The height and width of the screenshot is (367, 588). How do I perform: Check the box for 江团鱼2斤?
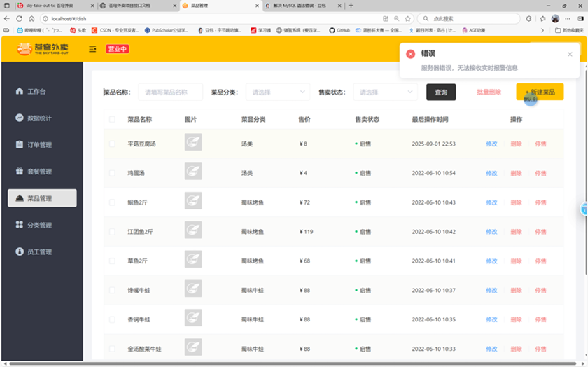(112, 232)
